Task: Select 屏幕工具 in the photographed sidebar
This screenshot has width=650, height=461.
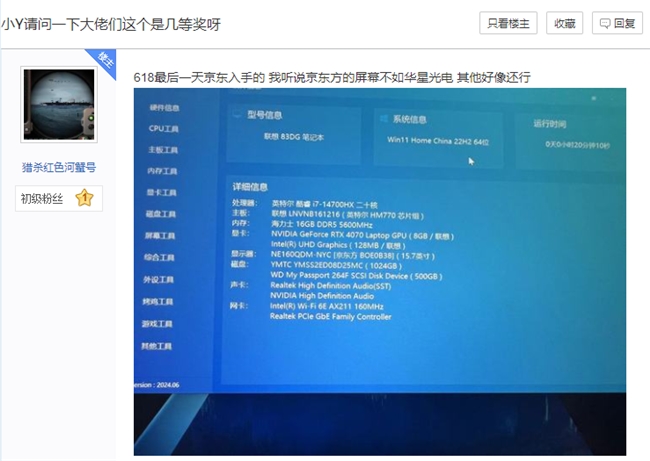Action: click(x=160, y=235)
